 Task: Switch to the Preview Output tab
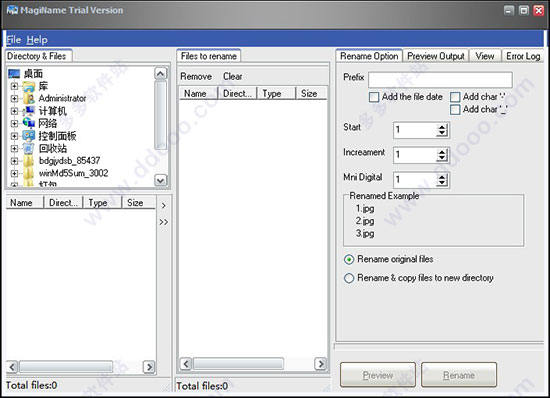click(436, 56)
